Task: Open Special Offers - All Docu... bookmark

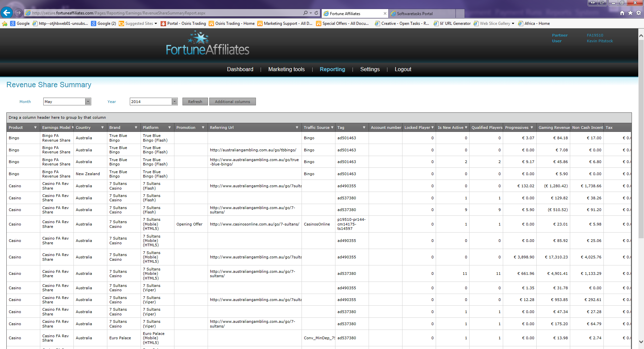Action: 342,23
